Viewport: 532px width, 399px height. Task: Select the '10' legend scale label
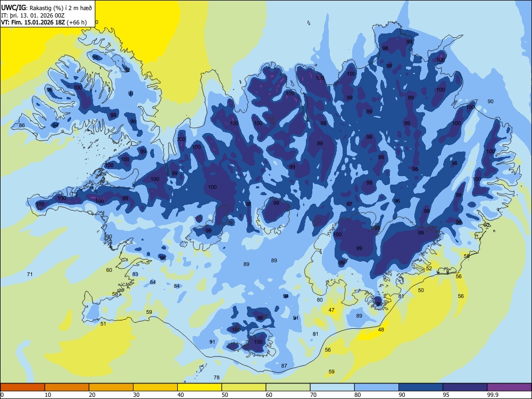click(48, 395)
